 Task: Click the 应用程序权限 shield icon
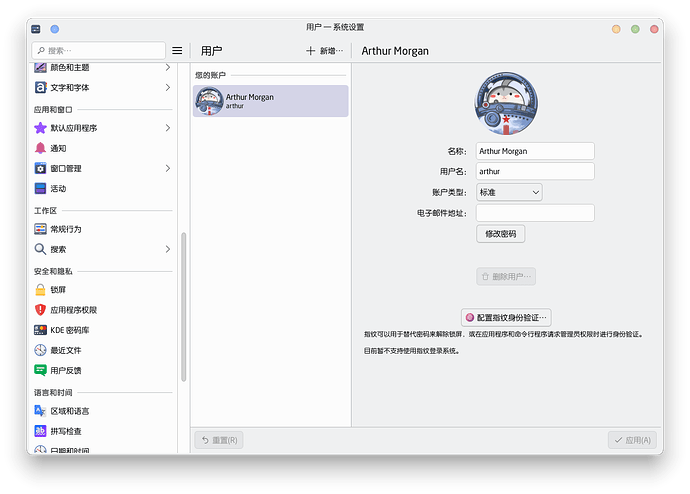click(40, 310)
